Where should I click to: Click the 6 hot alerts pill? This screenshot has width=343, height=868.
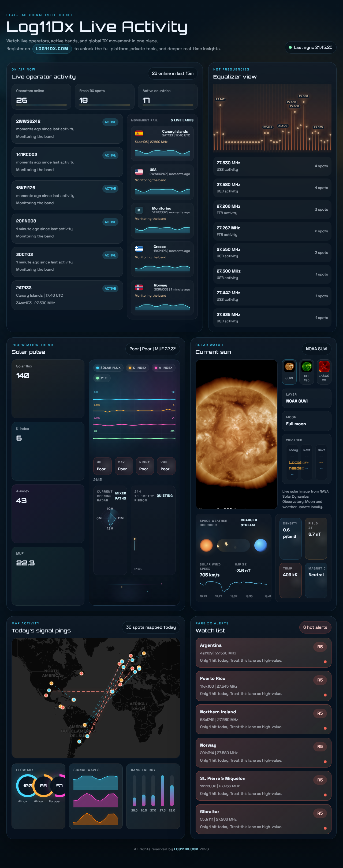315,627
